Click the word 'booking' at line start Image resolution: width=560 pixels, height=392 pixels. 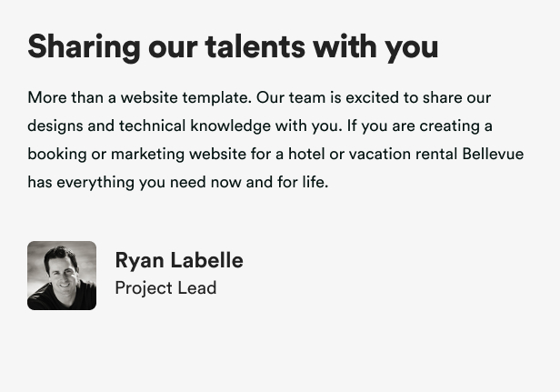57,155
